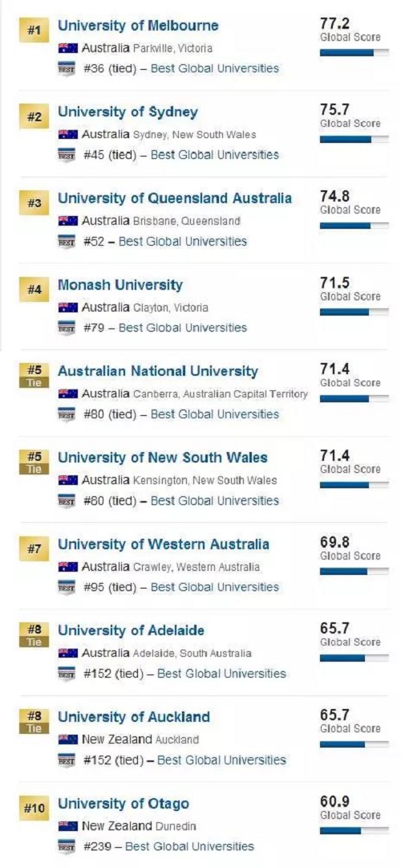401x868 pixels.
Task: Click the New Zealand flag under University of Auckland
Action: [x=67, y=739]
